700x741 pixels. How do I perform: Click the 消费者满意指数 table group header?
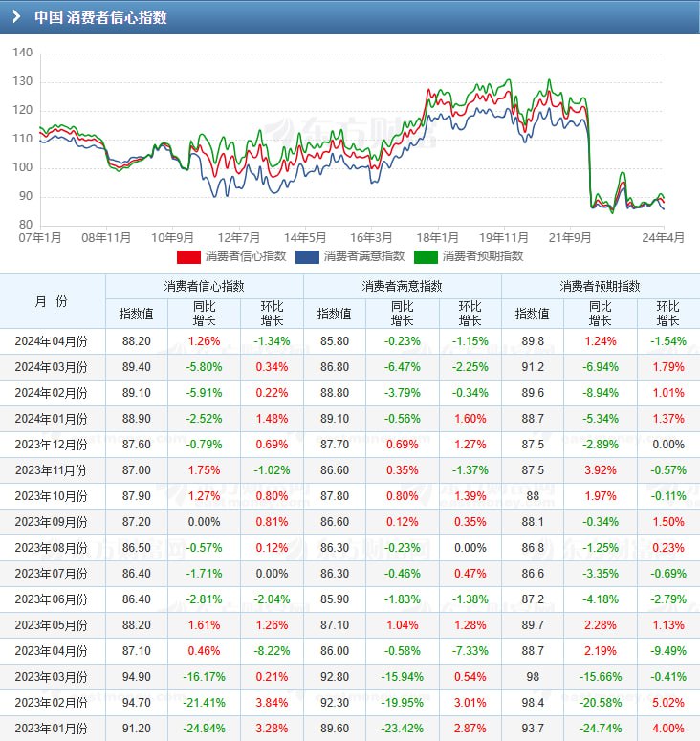tap(402, 286)
